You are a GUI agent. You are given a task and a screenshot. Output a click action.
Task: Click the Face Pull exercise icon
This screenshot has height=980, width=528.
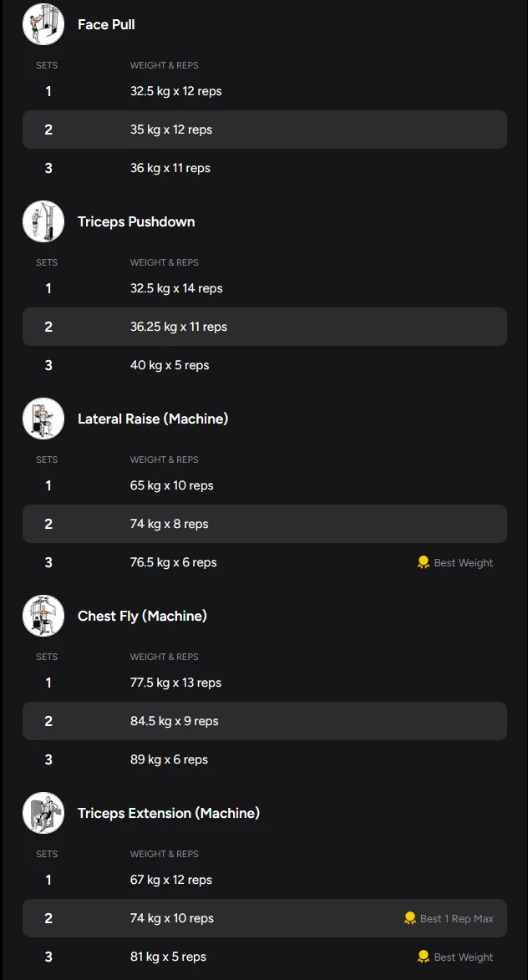pyautogui.click(x=43, y=24)
